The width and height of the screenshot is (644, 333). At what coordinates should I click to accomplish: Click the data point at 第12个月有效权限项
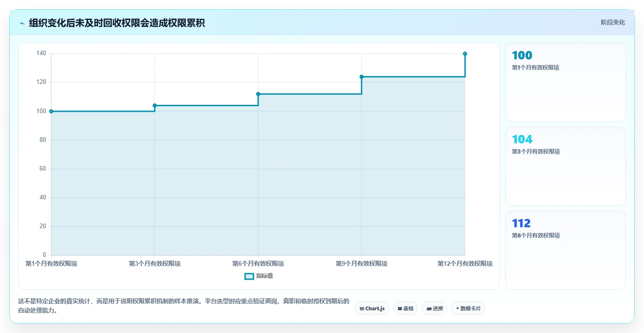tap(465, 54)
